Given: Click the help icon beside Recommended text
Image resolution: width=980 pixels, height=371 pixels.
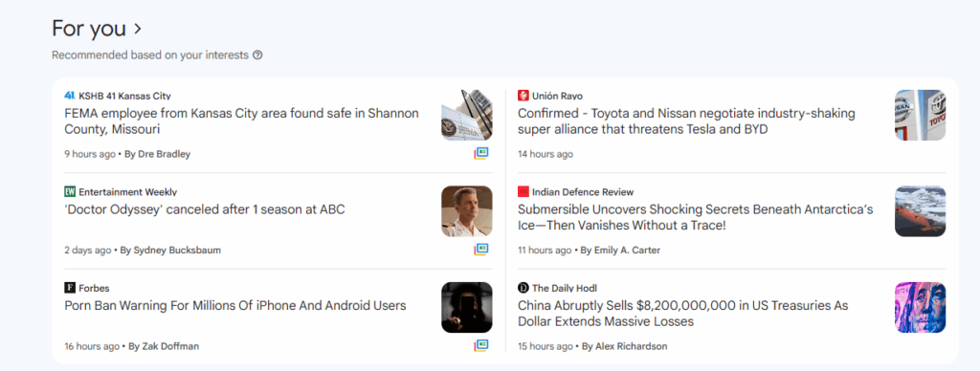Looking at the screenshot, I should point(257,55).
